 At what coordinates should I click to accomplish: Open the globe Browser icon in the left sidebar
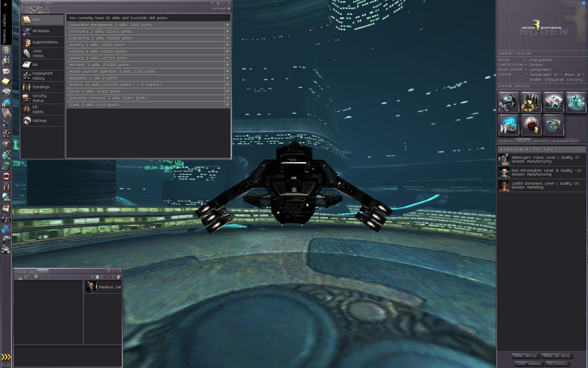[6, 197]
